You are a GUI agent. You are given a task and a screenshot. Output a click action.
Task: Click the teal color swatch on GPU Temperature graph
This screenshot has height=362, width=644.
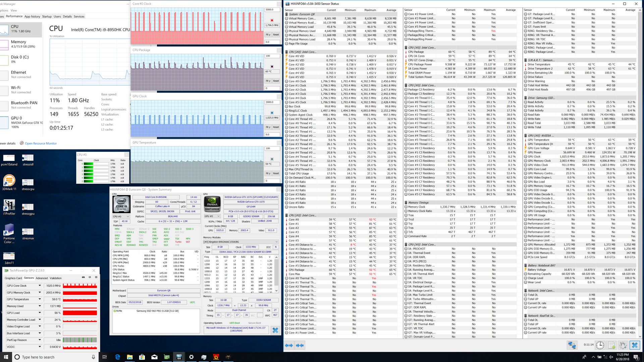pyautogui.click(x=272, y=159)
